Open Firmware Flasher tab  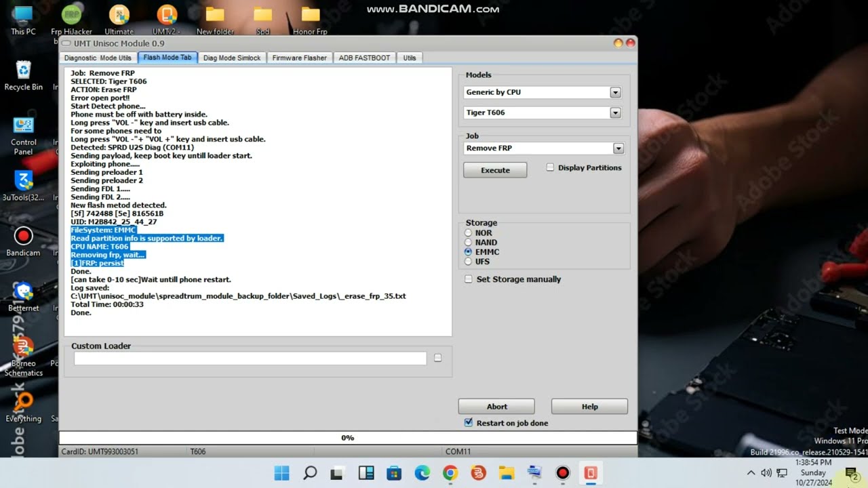point(299,58)
